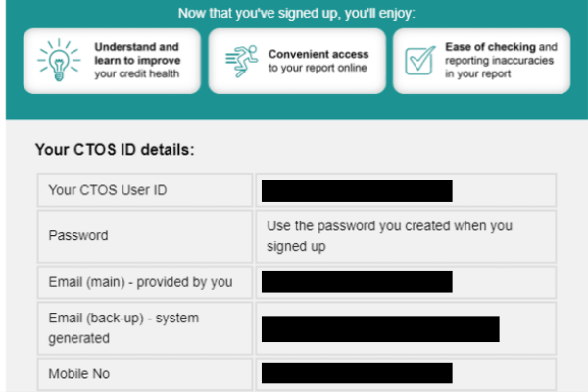
Task: Click the 'Password' label cell
Action: (x=145, y=236)
